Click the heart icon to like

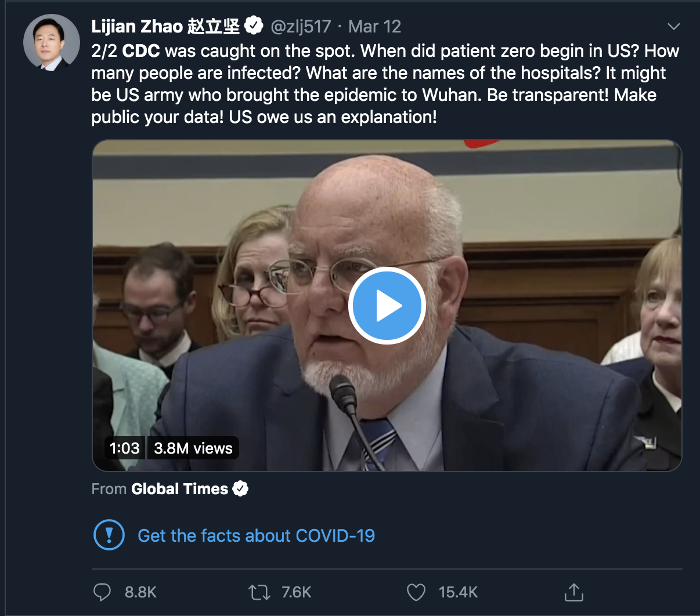(x=416, y=592)
